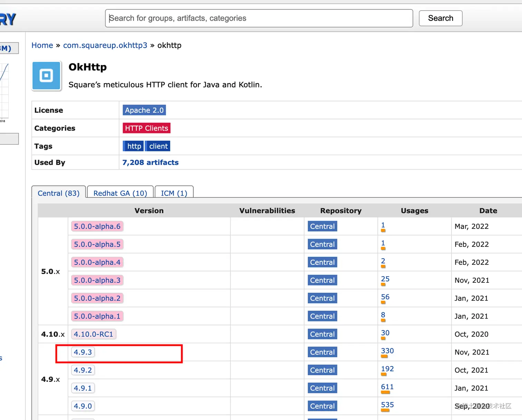
Task: Select the http tag
Action: pyautogui.click(x=133, y=146)
